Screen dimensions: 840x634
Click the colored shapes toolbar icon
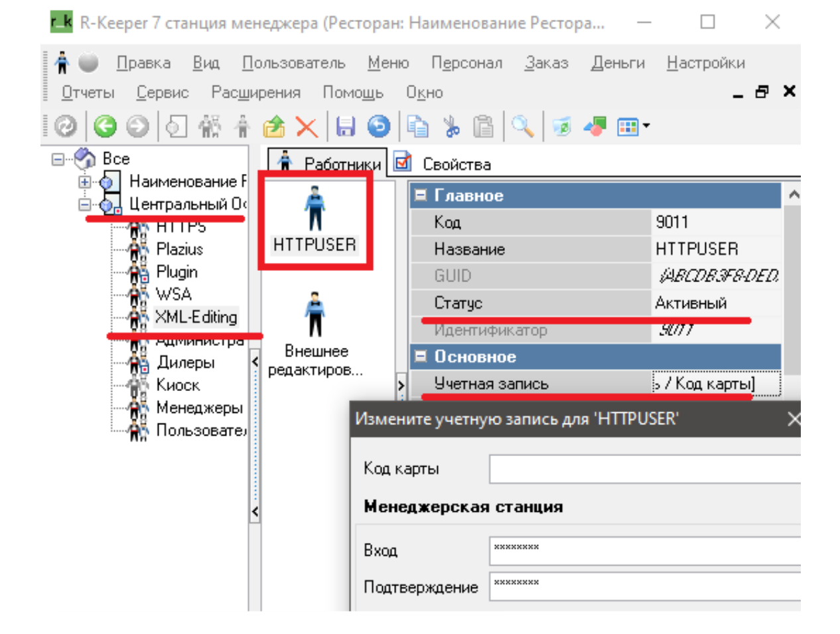tap(595, 125)
